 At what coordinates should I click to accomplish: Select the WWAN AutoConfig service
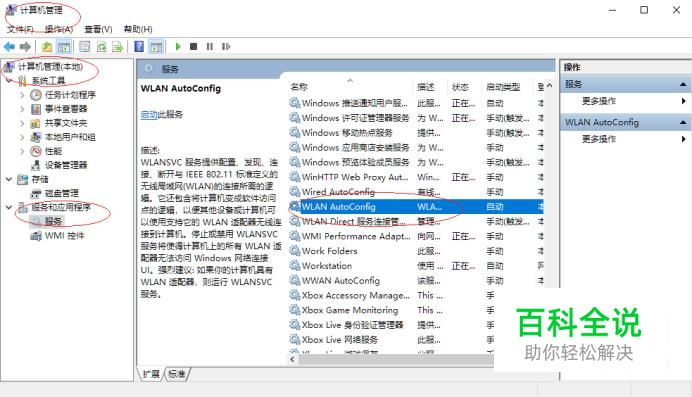pyautogui.click(x=340, y=281)
